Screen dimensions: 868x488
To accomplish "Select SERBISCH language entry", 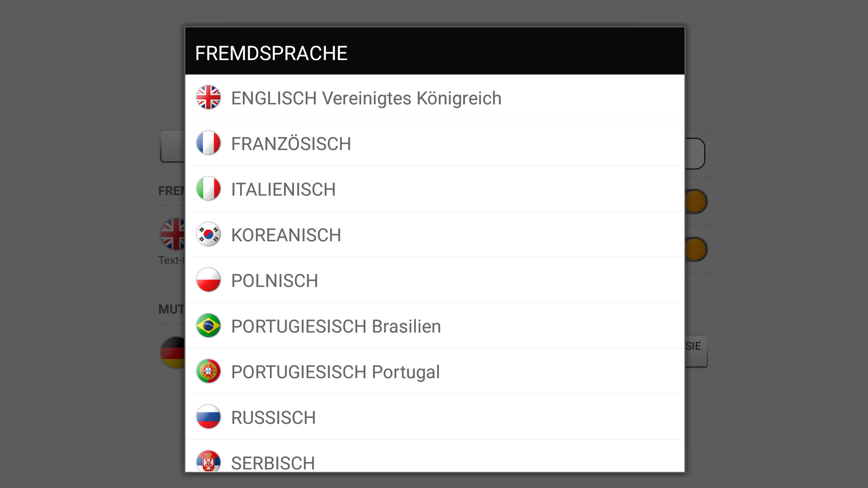I will (273, 463).
